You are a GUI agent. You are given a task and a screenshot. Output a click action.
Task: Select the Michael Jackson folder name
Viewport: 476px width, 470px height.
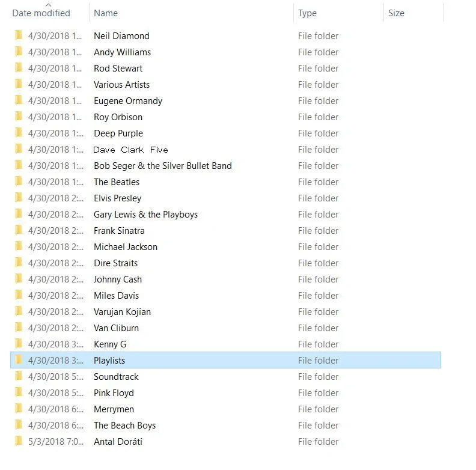(x=126, y=247)
